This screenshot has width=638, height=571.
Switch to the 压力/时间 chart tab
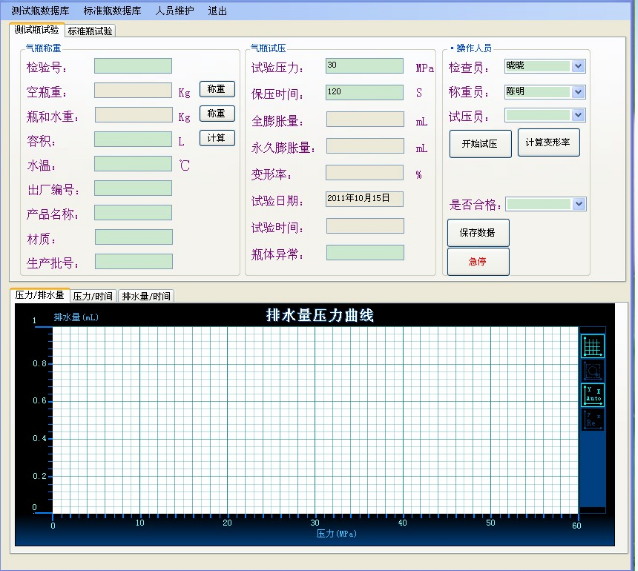pyautogui.click(x=93, y=296)
